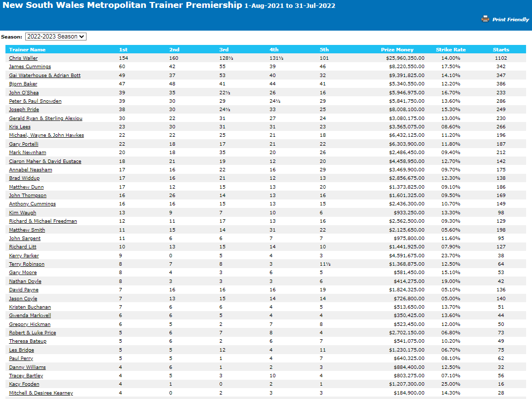Click Bjorn Baker trainer name

coord(23,84)
